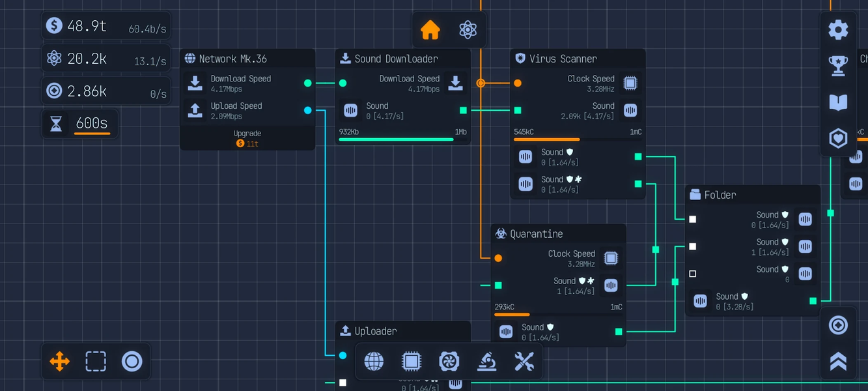Click the Upgrade 11t button on Network Mk.36
Screen dimensions: 868x391
[247, 138]
